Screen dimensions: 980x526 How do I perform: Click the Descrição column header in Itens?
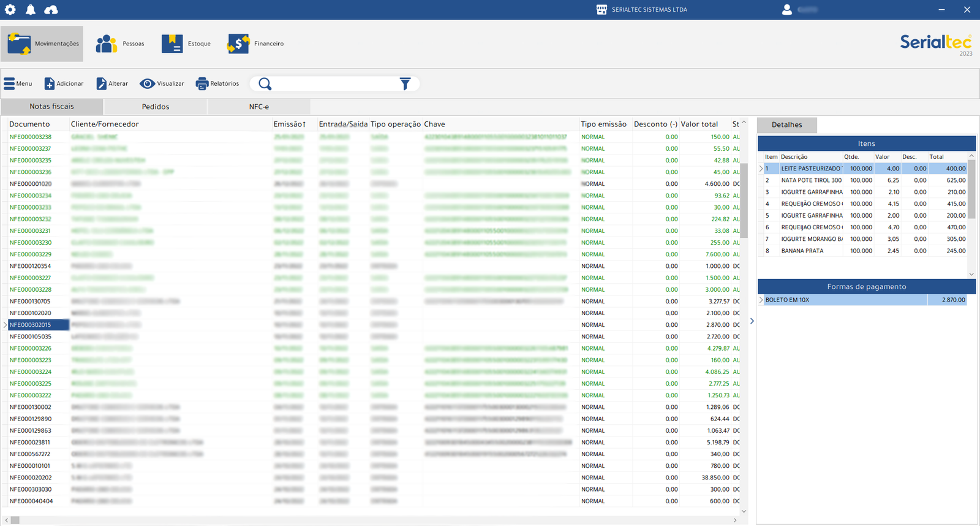(x=794, y=157)
